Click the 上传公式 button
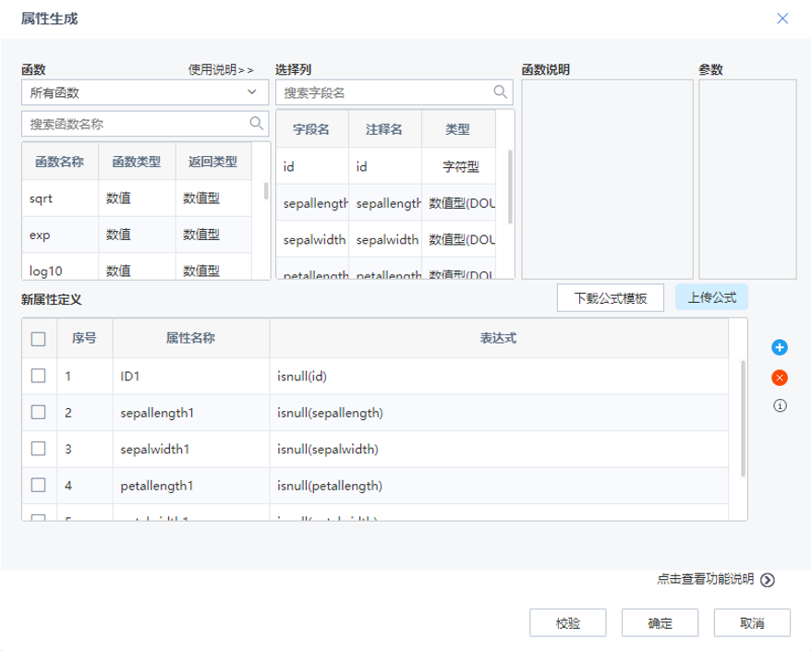The image size is (812, 651). [x=713, y=296]
